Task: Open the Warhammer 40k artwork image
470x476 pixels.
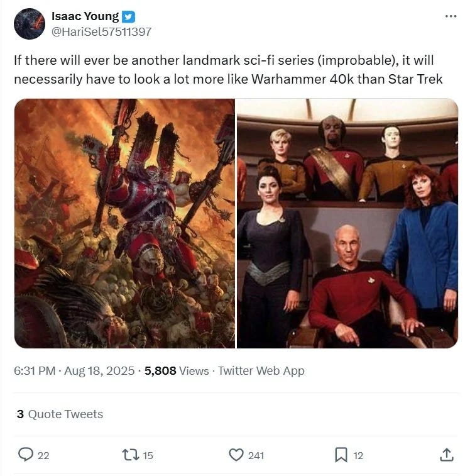Action: [x=124, y=223]
